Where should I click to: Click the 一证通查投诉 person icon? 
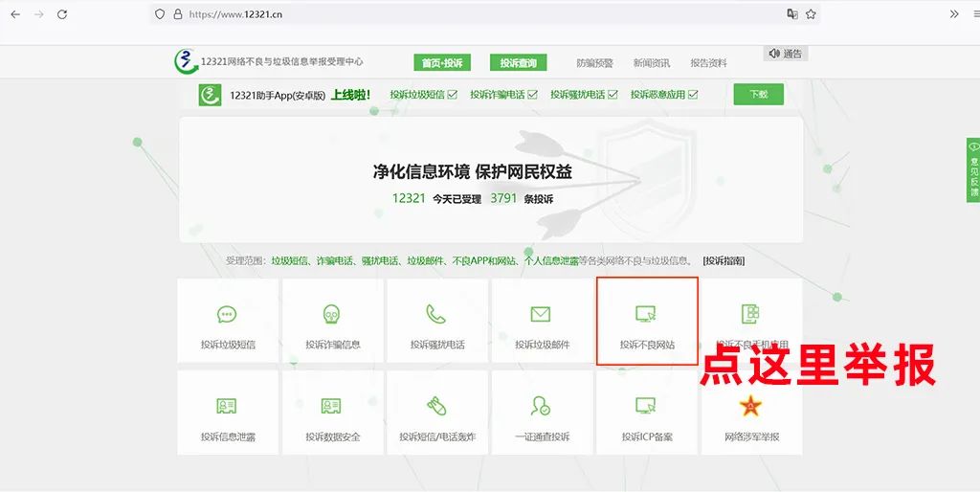tap(540, 407)
